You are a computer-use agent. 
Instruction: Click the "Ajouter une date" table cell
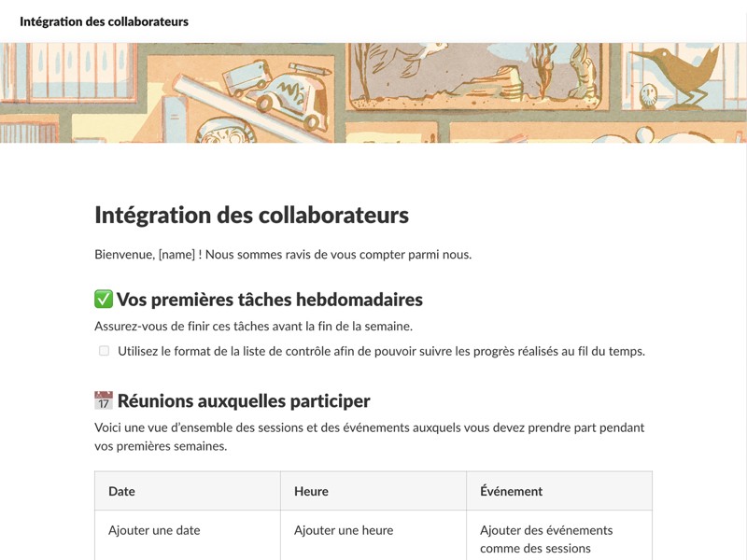154,530
